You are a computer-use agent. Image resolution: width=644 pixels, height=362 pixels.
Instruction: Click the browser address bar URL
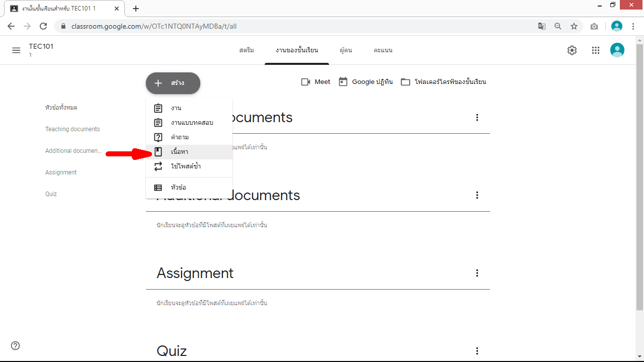point(153,26)
